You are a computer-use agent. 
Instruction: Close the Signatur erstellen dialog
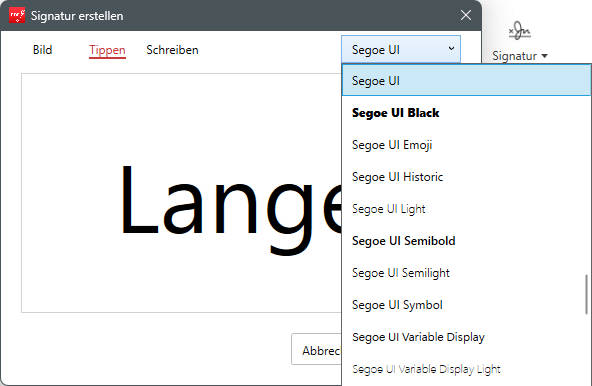(466, 15)
